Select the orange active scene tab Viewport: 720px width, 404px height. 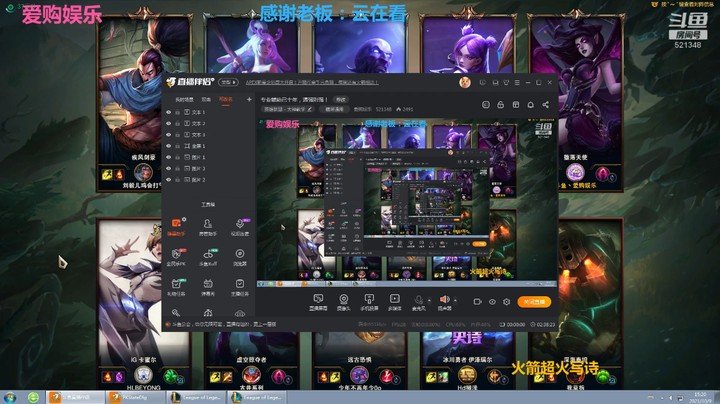click(225, 99)
